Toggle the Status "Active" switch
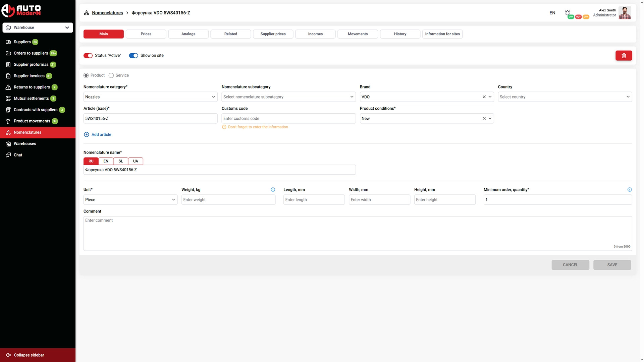 (x=88, y=56)
